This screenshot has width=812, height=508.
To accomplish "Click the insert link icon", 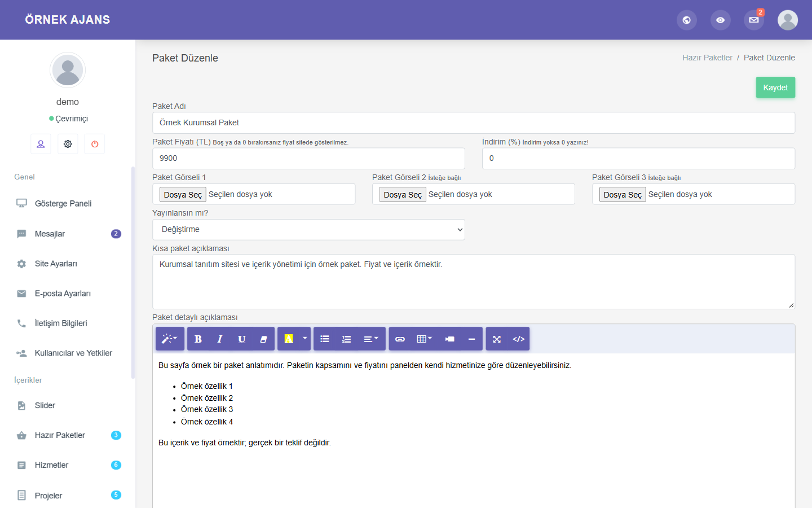I will coord(400,339).
